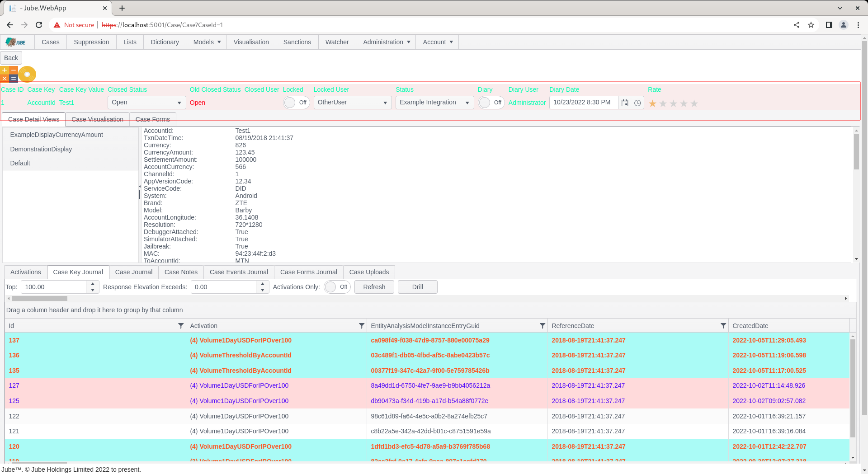
Task: Switch to the Case Forms tab
Action: pos(153,119)
